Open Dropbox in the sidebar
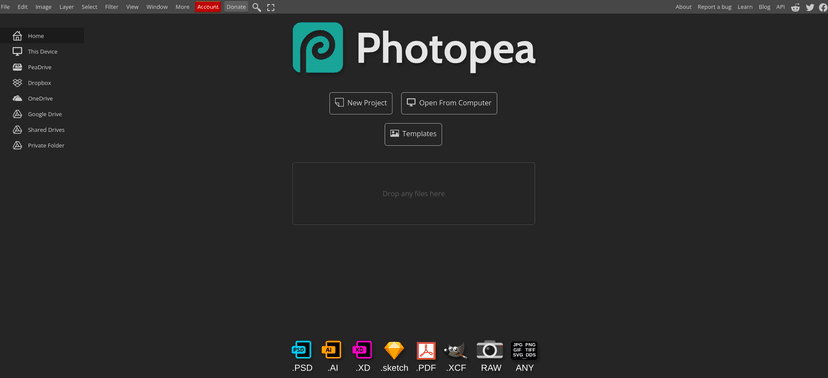The height and width of the screenshot is (378, 828). point(42,83)
